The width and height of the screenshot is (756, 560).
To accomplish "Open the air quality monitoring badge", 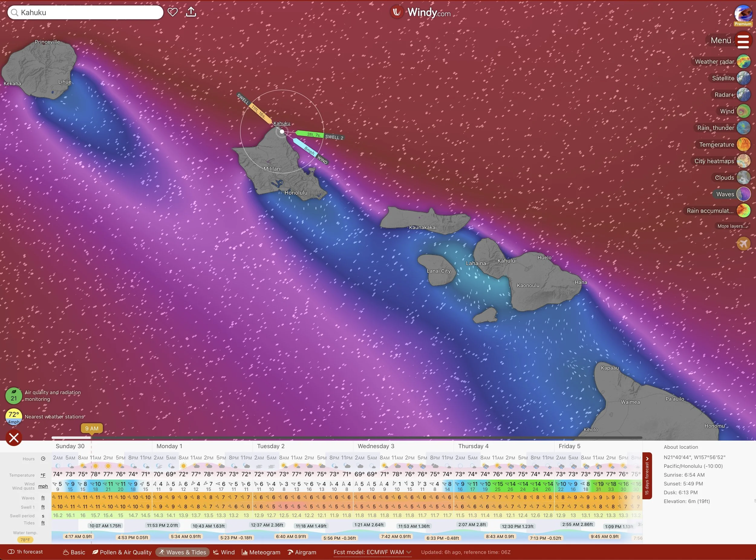I will (x=14, y=396).
